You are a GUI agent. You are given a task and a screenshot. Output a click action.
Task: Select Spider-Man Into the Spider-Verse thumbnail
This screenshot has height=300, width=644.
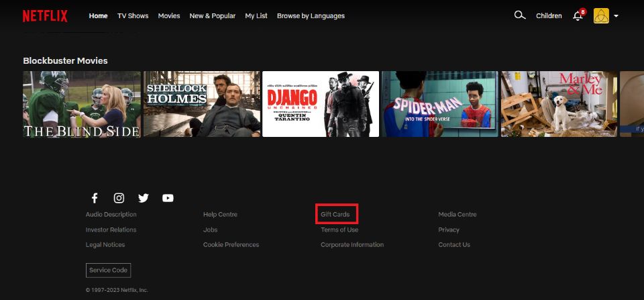pos(440,104)
